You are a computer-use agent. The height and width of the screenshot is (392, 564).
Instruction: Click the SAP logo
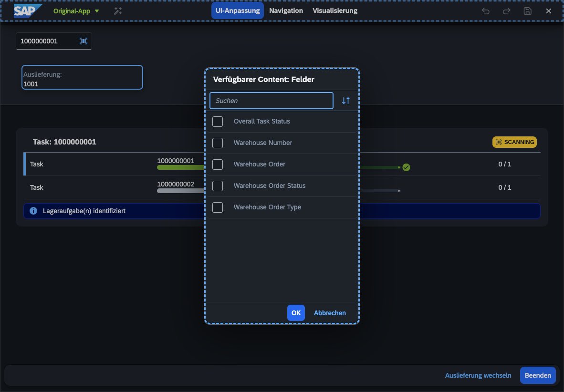(x=28, y=11)
